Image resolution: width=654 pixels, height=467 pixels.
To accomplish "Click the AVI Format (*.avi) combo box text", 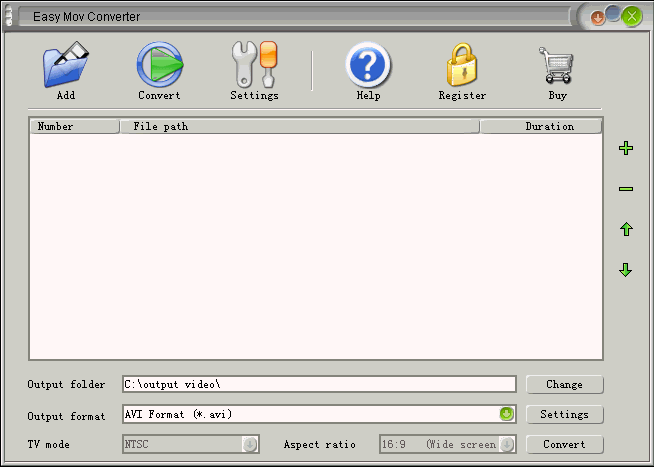I will click(178, 414).
